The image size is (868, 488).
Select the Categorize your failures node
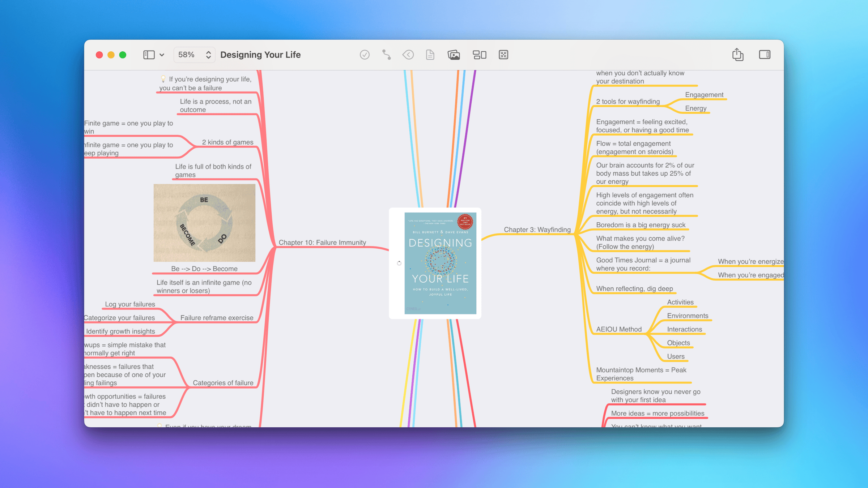(119, 318)
